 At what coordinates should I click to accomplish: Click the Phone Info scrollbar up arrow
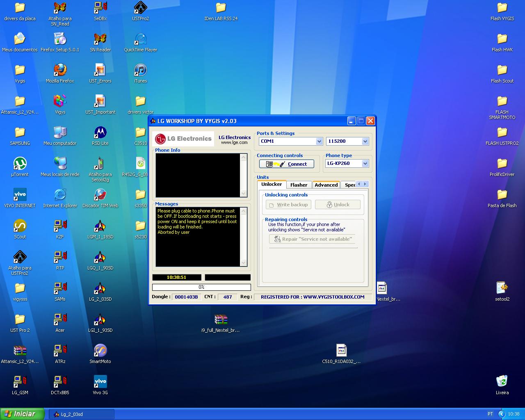point(244,157)
